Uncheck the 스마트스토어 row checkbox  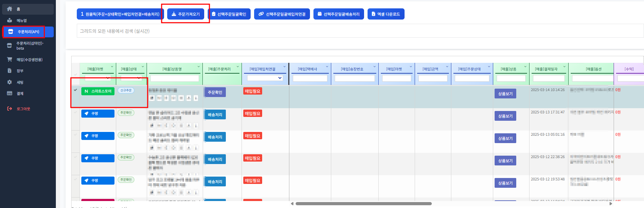click(75, 90)
